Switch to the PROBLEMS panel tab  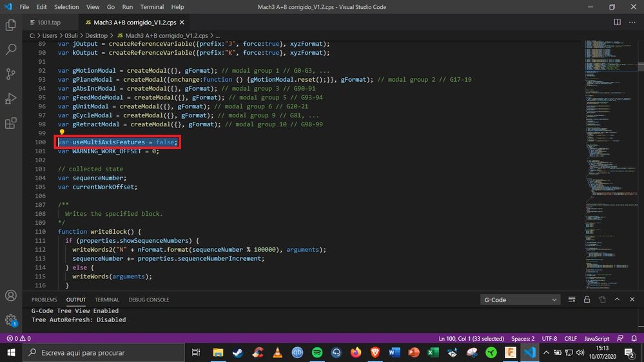[44, 300]
